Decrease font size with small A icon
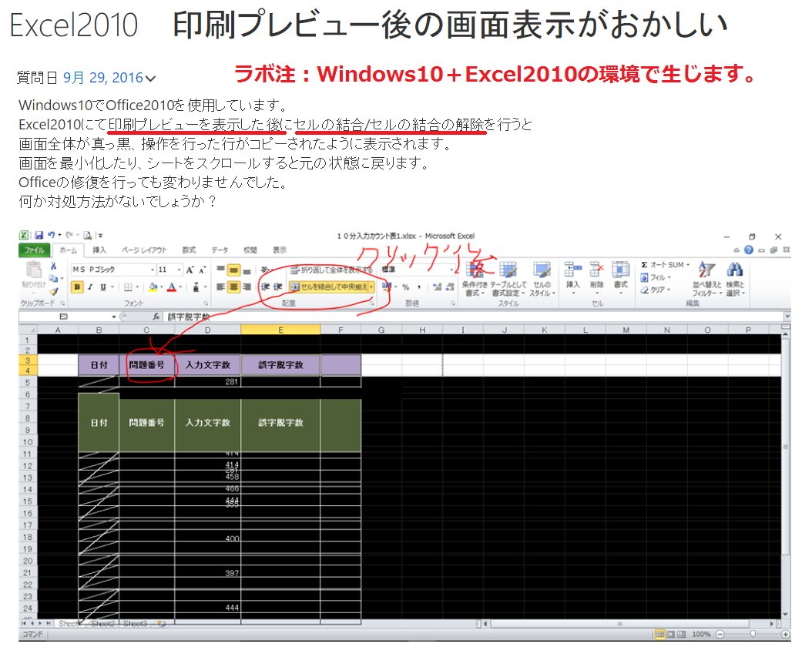 tap(202, 270)
